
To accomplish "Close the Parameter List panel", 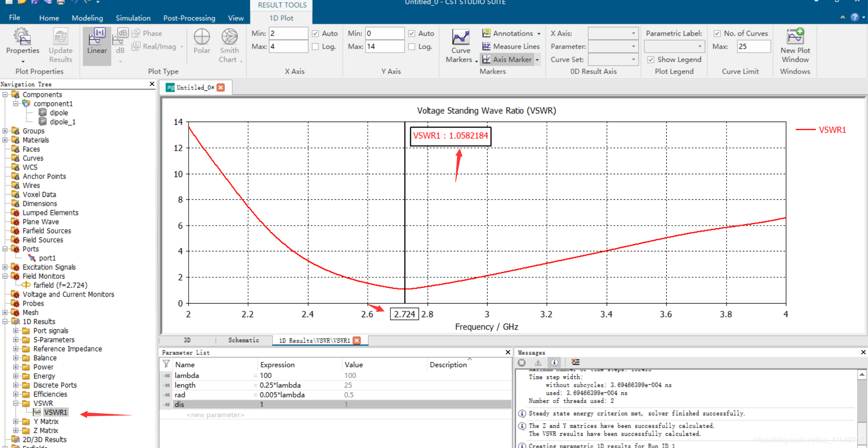I will click(508, 352).
